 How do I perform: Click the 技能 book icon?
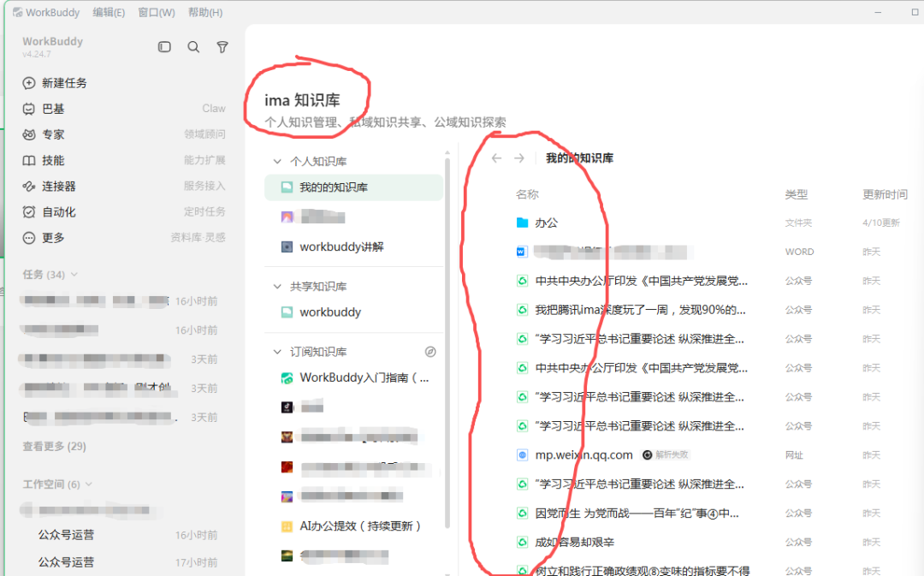tap(29, 160)
